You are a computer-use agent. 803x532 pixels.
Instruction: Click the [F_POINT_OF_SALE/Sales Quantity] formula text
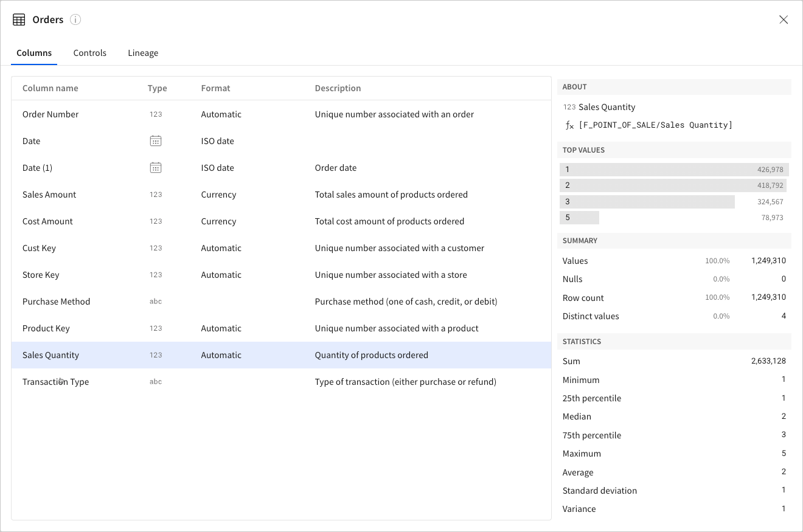click(x=656, y=125)
